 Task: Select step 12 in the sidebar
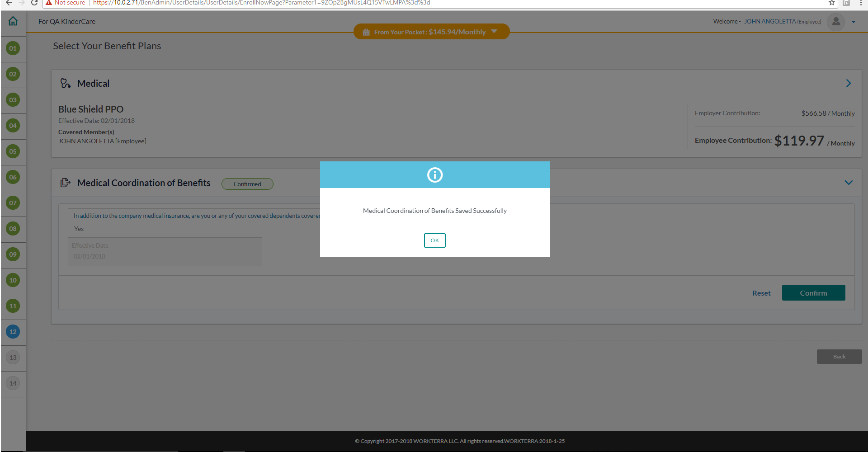(13, 332)
